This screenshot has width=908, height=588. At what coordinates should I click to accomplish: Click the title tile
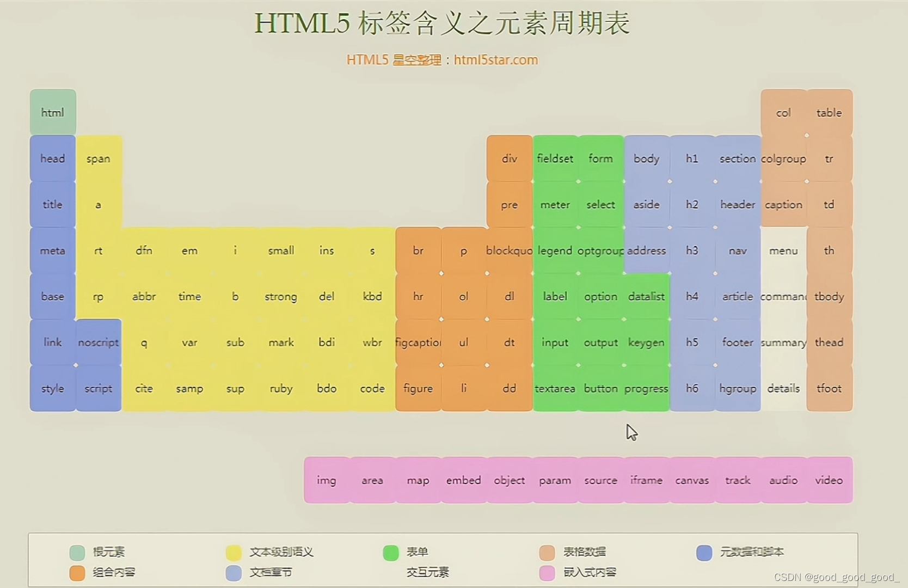[x=53, y=205]
